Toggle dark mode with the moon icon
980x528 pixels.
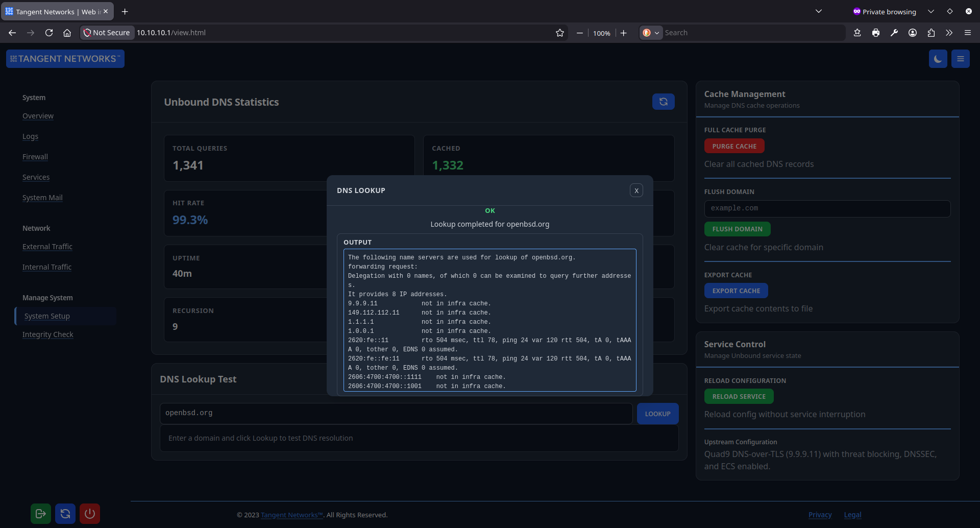click(x=938, y=58)
